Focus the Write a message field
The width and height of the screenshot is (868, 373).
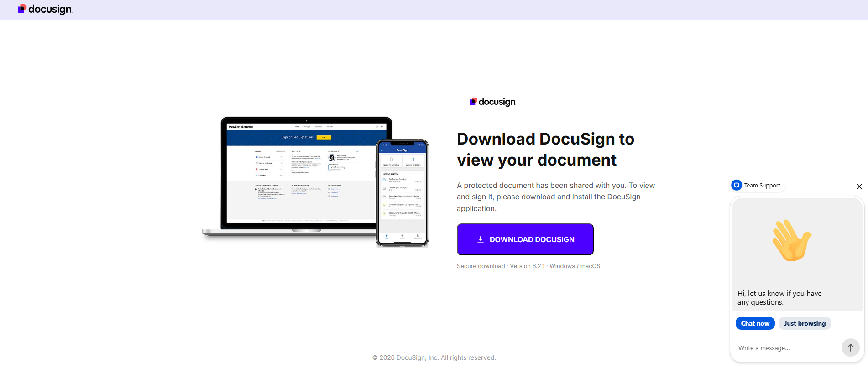tap(788, 348)
